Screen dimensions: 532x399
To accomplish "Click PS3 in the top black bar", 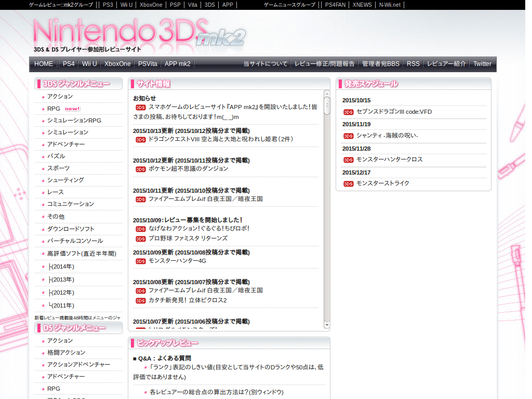I will (x=108, y=5).
